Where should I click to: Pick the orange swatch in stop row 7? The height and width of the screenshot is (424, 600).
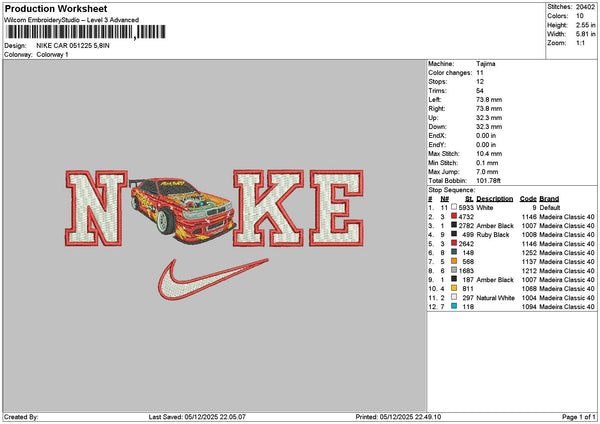tap(454, 261)
